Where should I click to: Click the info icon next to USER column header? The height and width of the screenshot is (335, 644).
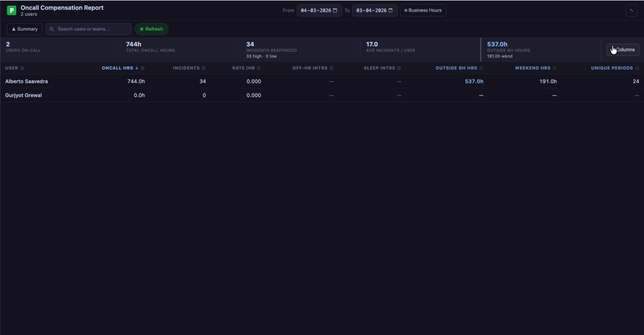(x=22, y=68)
